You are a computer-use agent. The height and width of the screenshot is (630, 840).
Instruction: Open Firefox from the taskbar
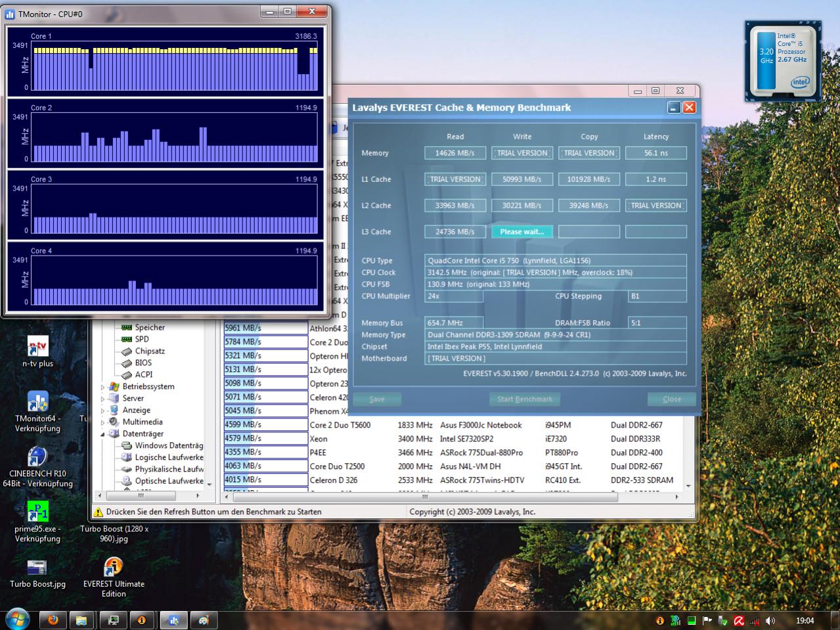[x=53, y=619]
